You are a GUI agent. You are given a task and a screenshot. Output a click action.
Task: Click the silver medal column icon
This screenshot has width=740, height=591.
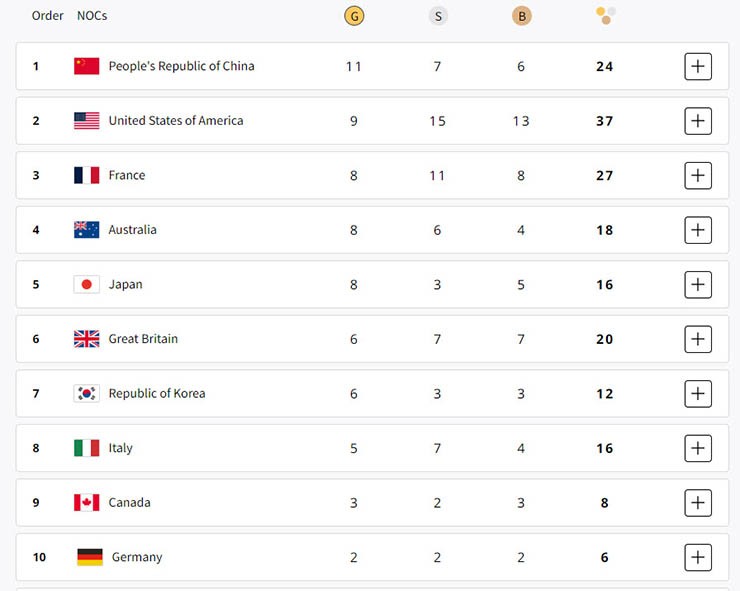[x=438, y=16]
